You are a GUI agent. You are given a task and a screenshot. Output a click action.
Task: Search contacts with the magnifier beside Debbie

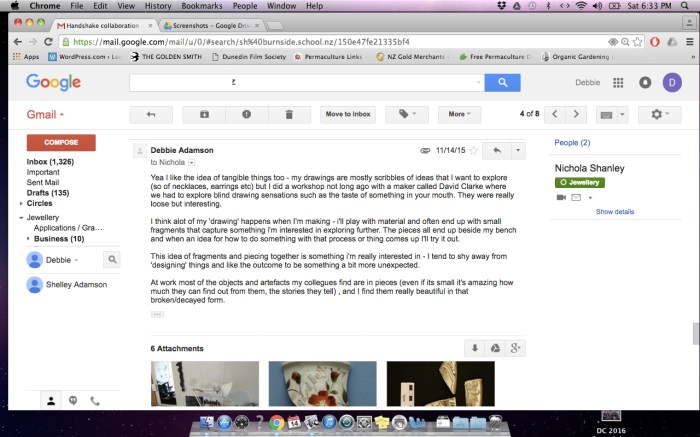tap(112, 260)
